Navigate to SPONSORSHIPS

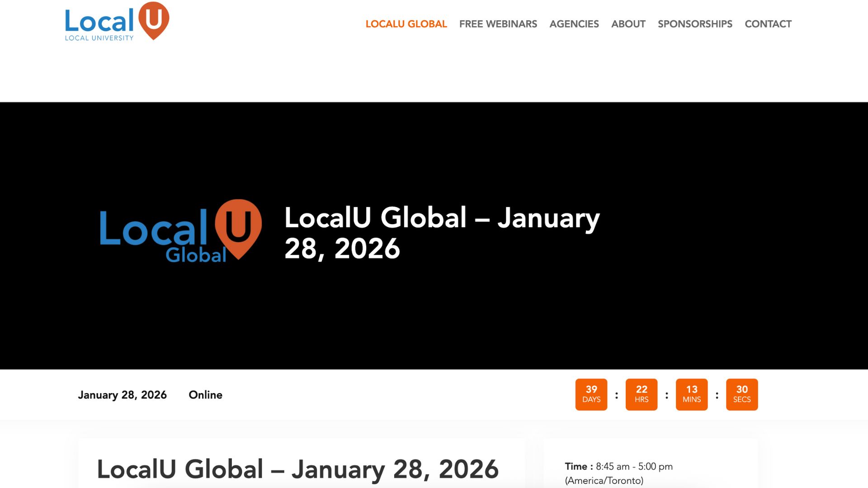tap(694, 24)
